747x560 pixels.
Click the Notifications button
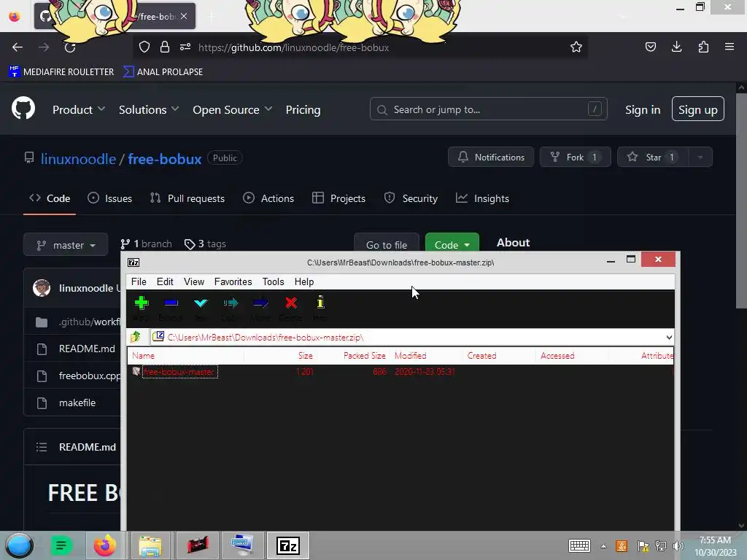tap(491, 157)
